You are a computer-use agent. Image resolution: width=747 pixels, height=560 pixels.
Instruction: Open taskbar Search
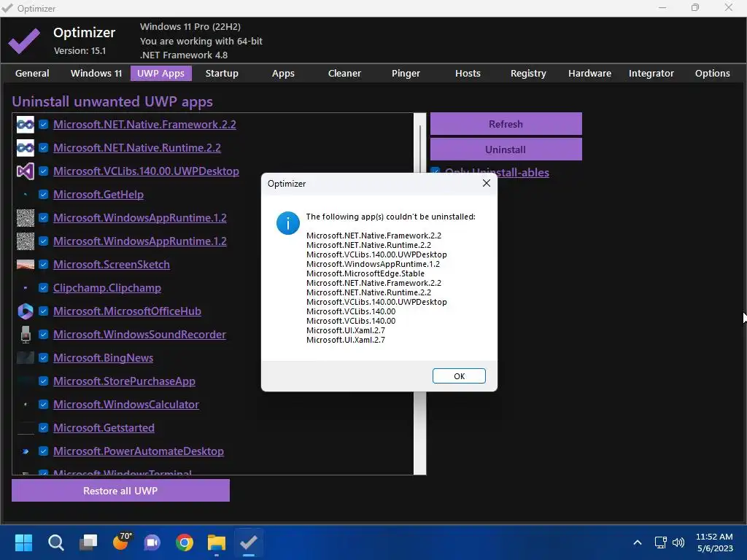(55, 542)
